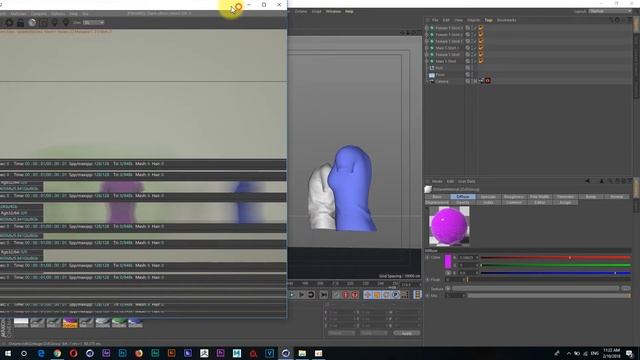
Task: Switch to the Opacity material tab
Action: pos(462,202)
